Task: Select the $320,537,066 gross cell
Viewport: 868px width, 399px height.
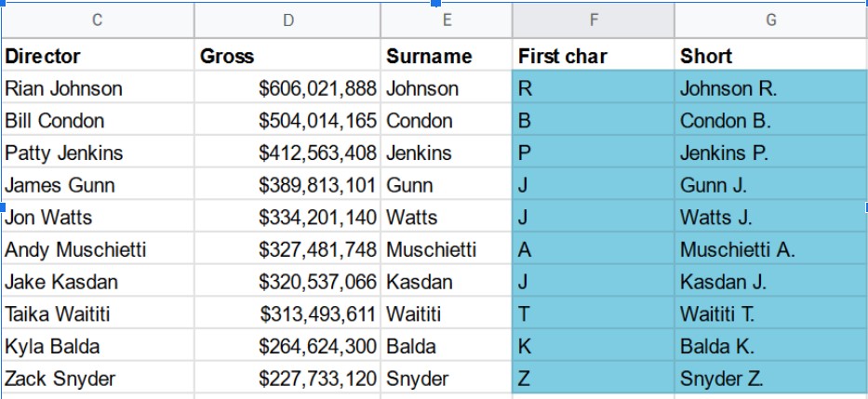Action: (287, 282)
